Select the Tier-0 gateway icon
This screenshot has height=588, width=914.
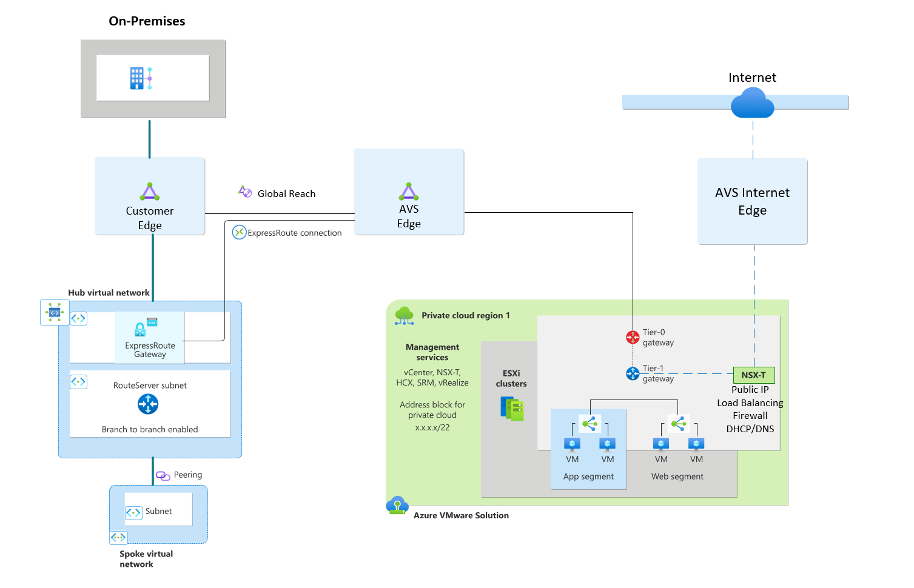(632, 337)
